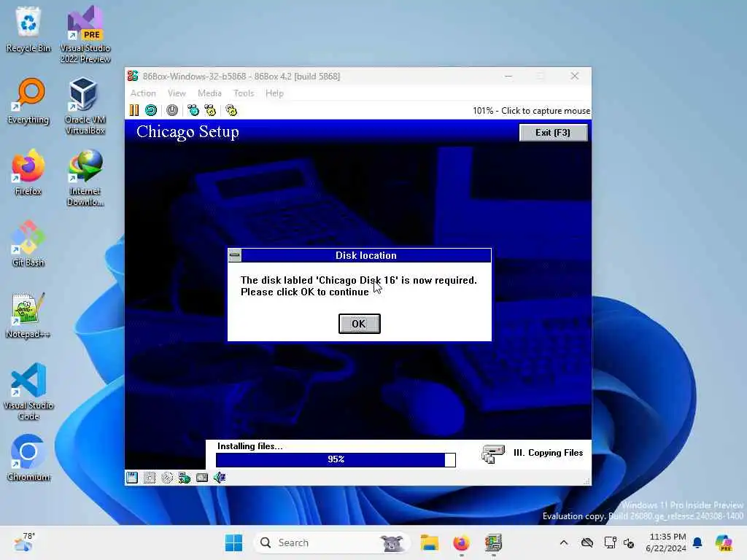Click the 95% installation progress bar
Screen dimensions: 747x560
tap(336, 459)
